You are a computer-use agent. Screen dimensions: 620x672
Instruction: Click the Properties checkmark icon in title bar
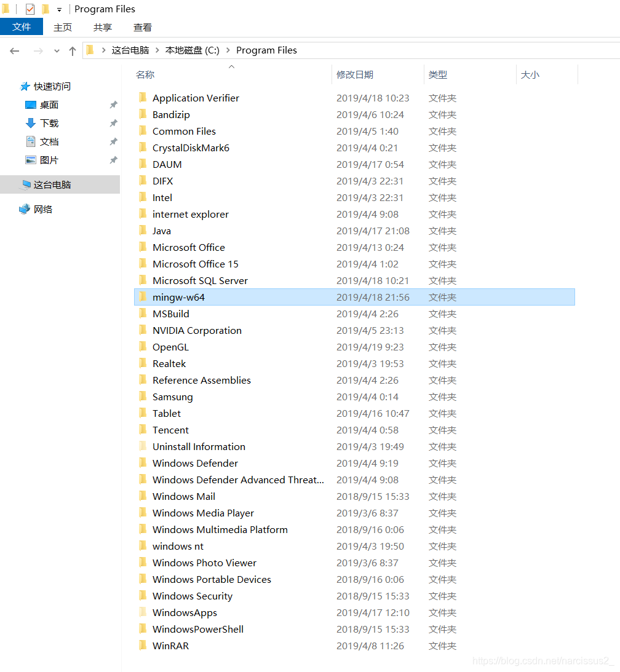30,9
